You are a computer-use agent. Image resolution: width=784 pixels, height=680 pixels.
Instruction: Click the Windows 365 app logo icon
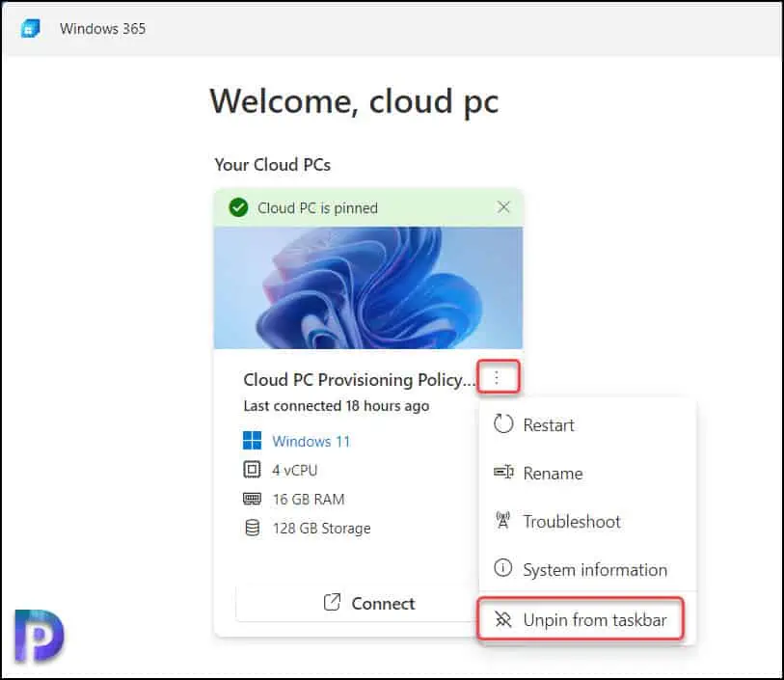tap(30, 29)
